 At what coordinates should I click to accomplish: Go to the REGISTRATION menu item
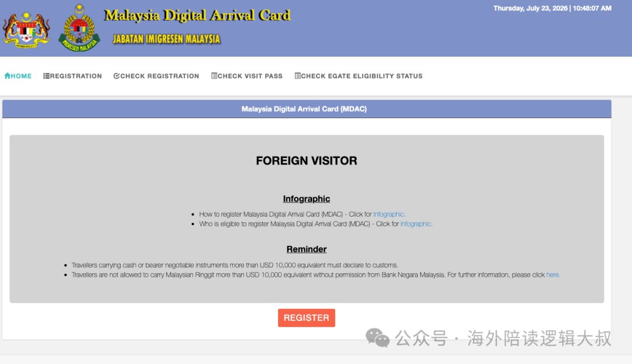(73, 75)
